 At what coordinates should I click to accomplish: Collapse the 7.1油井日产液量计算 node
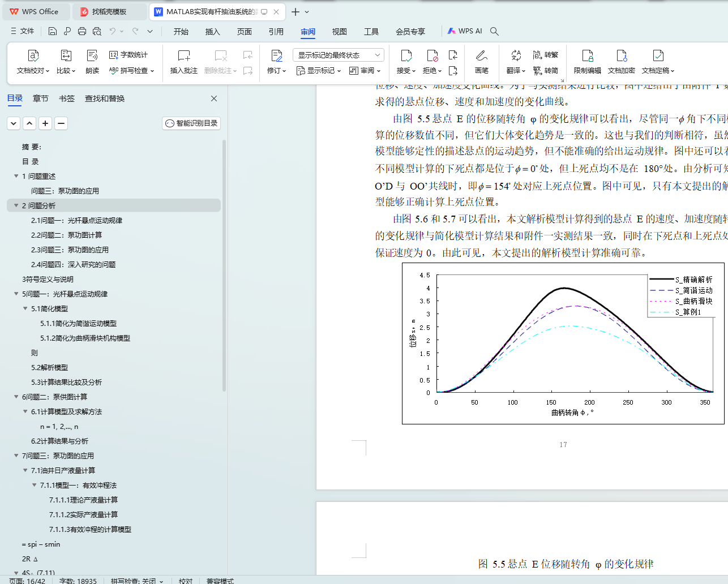point(25,470)
